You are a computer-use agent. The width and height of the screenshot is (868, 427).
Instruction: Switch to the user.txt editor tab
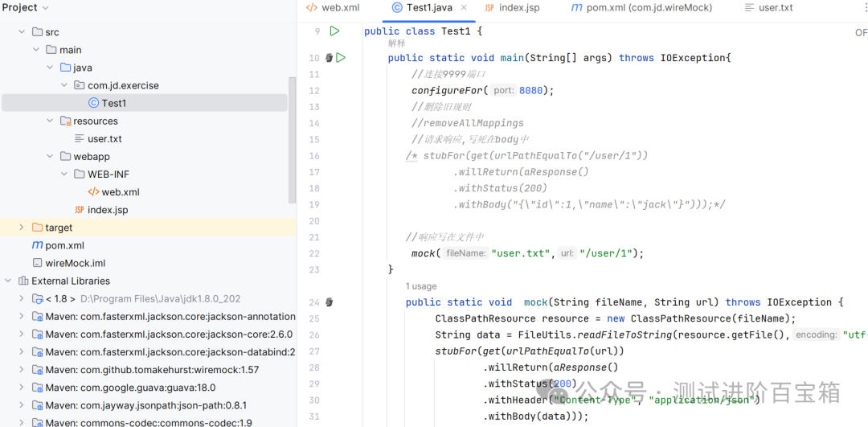click(769, 8)
